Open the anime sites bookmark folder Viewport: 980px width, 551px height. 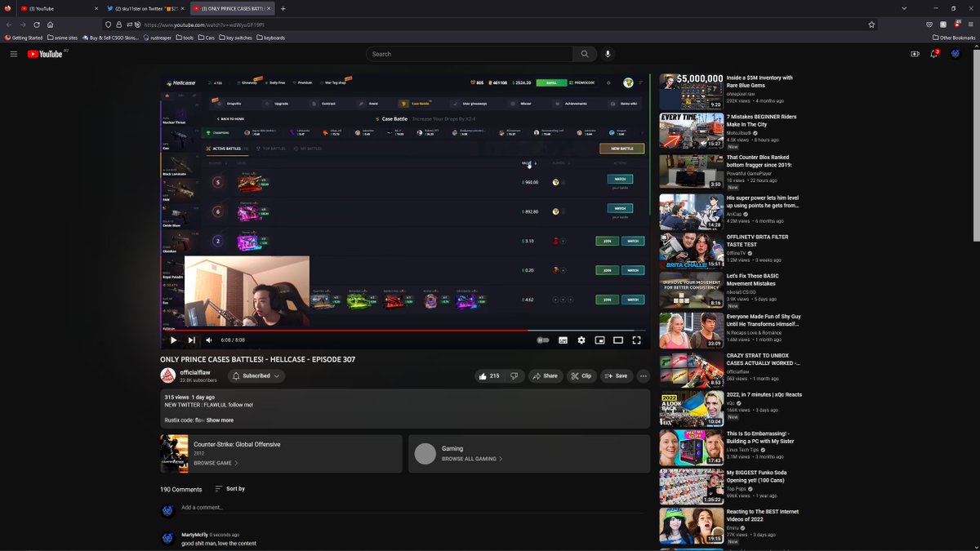click(x=63, y=38)
